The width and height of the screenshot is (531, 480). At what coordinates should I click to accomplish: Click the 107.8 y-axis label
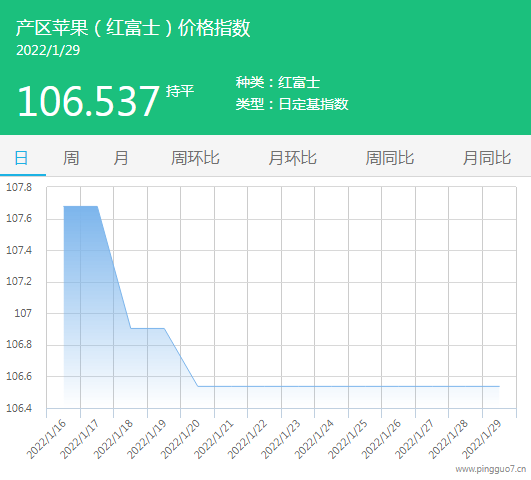pyautogui.click(x=19, y=187)
